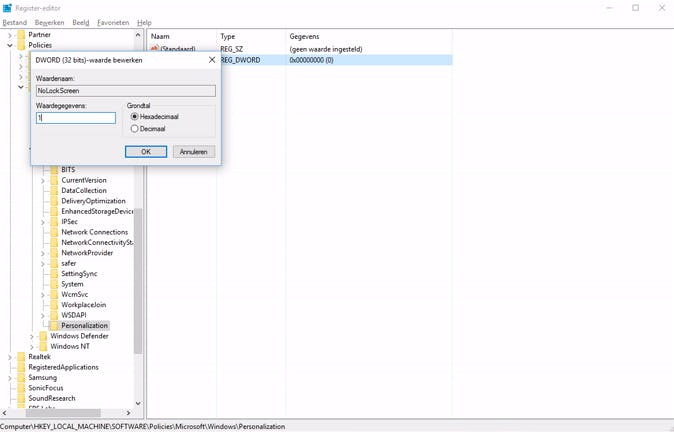Click the WorkplaceJoin folder icon

54,305
